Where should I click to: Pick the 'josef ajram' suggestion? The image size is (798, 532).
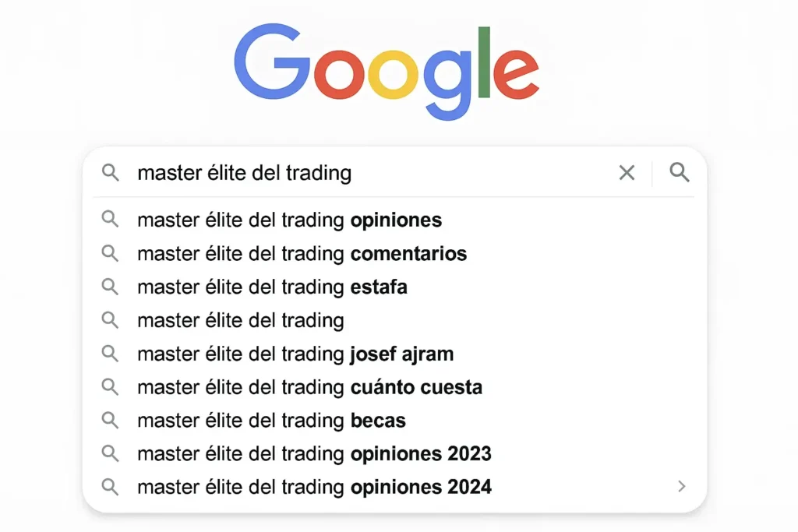tap(295, 354)
